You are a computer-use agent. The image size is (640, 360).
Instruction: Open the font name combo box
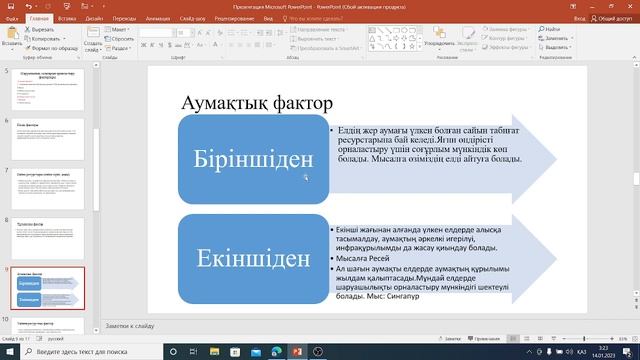pyautogui.click(x=158, y=33)
